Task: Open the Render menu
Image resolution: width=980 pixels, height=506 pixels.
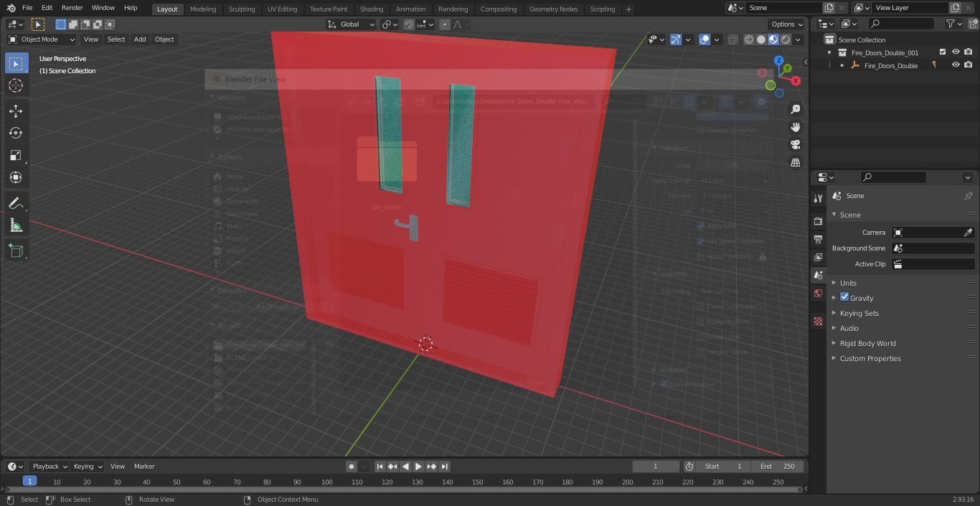Action: click(x=72, y=8)
